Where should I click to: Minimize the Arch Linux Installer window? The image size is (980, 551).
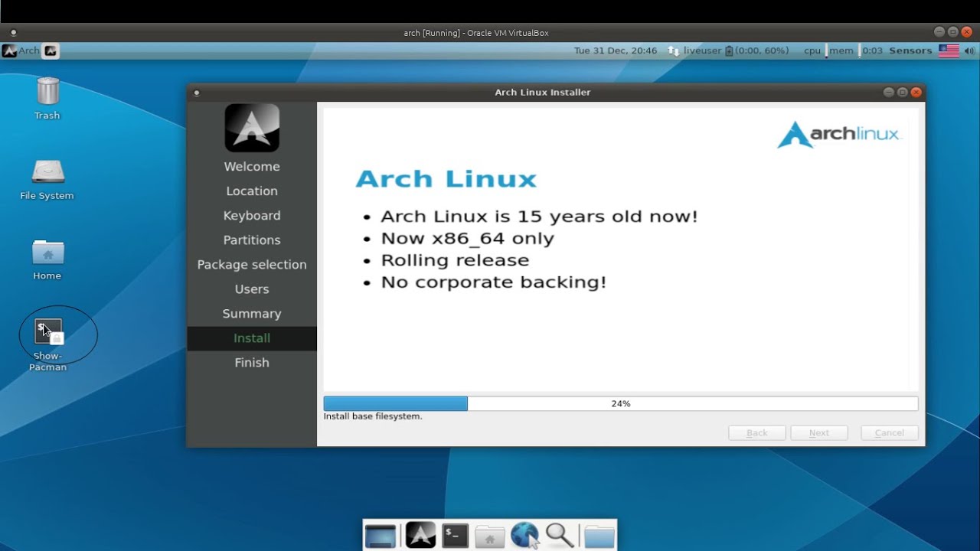pyautogui.click(x=889, y=93)
